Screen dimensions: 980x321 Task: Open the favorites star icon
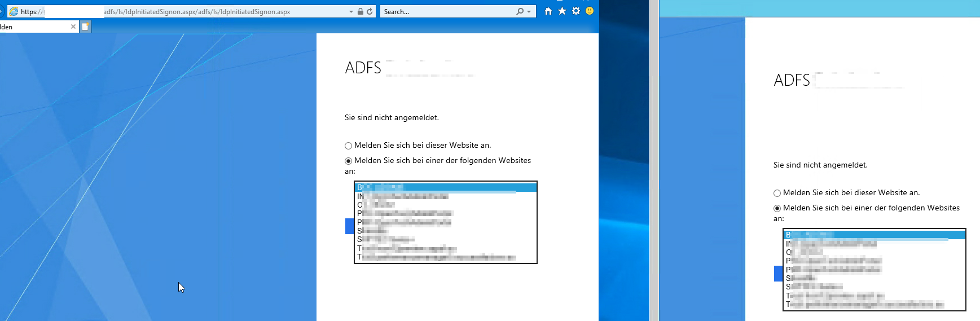point(562,11)
